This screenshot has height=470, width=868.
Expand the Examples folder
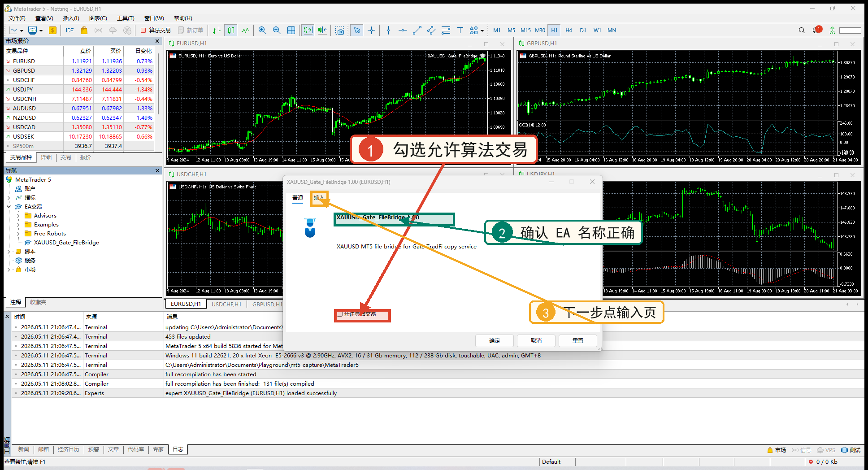(x=18, y=225)
